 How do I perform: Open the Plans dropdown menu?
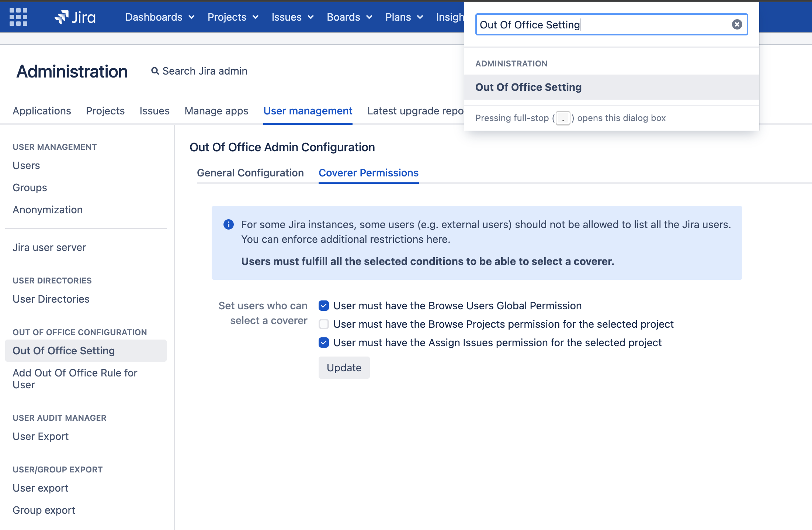click(404, 17)
